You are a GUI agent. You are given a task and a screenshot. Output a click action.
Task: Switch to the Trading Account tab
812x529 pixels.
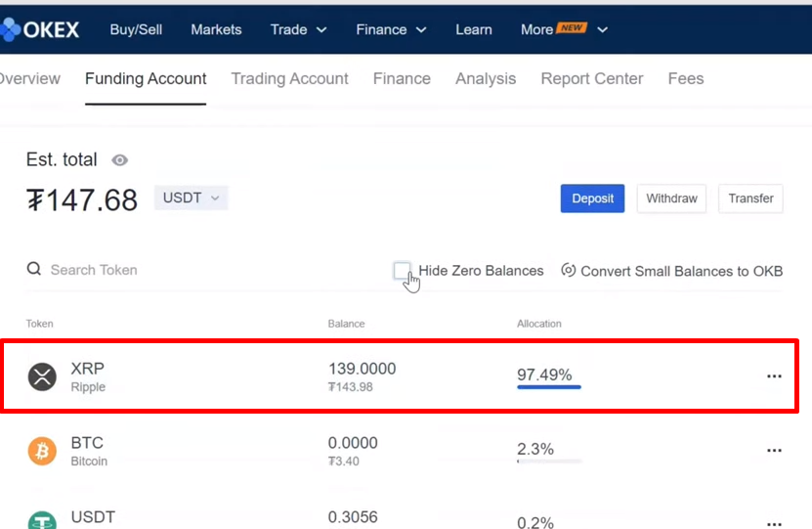point(289,79)
